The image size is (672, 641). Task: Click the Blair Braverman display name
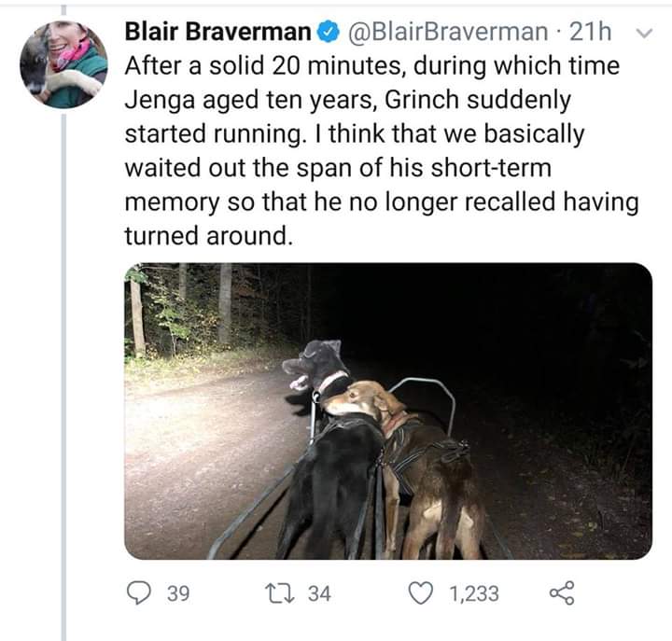pos(217,33)
